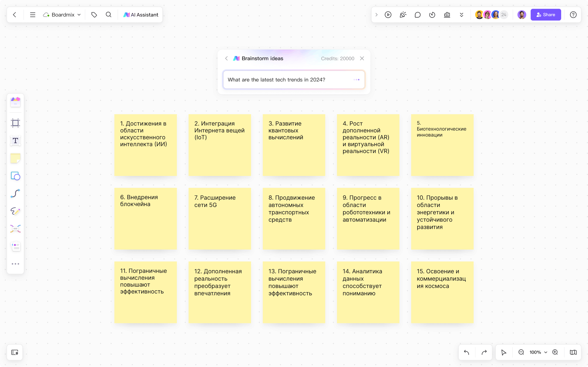The width and height of the screenshot is (588, 367).
Task: Open the comments panel
Action: coord(417,14)
